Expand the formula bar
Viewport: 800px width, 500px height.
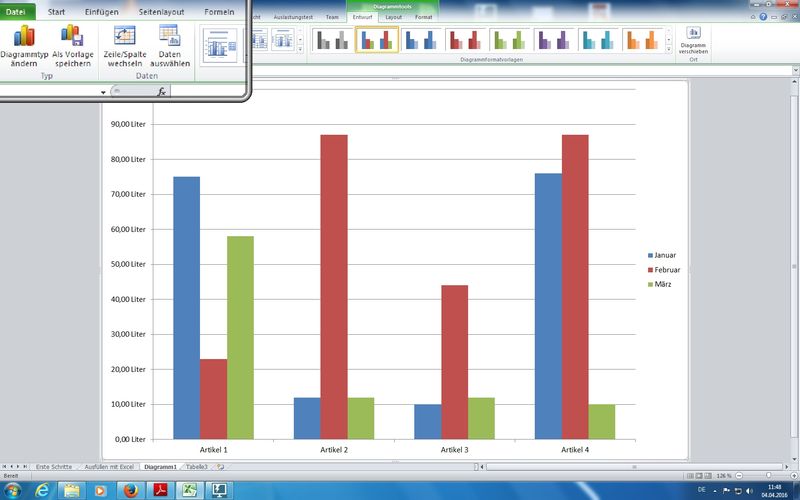point(795,70)
